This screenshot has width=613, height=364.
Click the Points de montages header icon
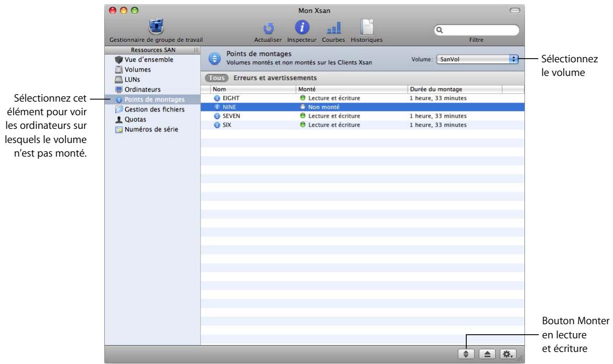(x=214, y=59)
